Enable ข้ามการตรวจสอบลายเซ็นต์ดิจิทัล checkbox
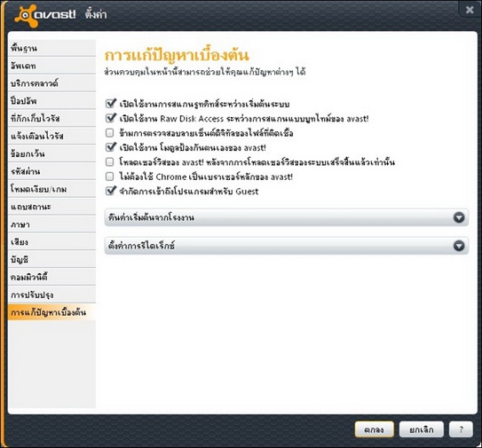Image resolution: width=482 pixels, height=448 pixels. pyautogui.click(x=110, y=133)
